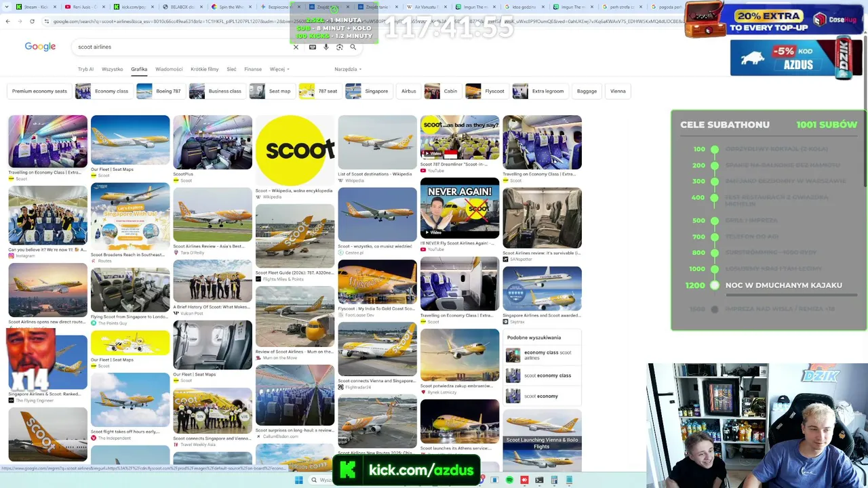Go forward with the browser forward arrow
Screen dimensions: 868x488
point(20,21)
